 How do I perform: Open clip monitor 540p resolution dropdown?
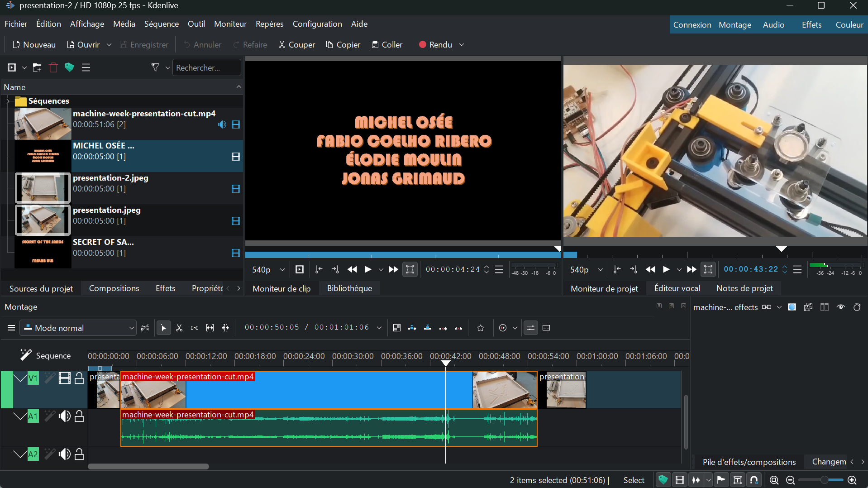tap(268, 270)
